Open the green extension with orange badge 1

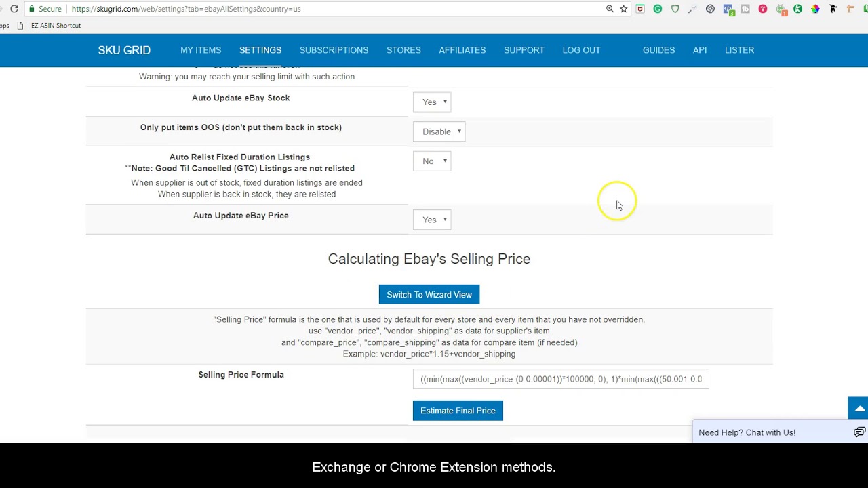[781, 9]
